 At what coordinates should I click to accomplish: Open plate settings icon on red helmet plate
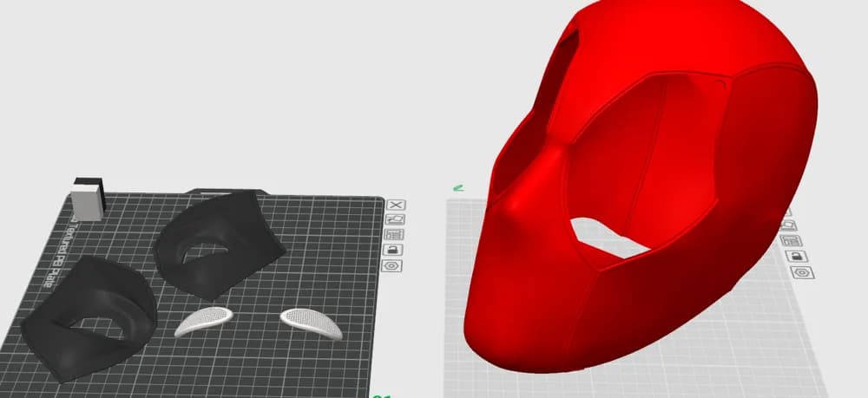click(x=800, y=272)
